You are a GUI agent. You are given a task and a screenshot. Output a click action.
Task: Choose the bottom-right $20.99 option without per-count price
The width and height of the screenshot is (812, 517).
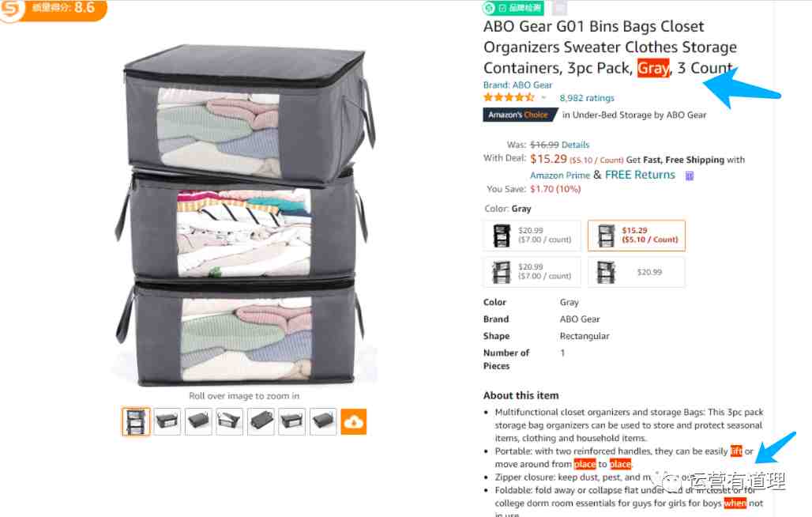(x=637, y=272)
